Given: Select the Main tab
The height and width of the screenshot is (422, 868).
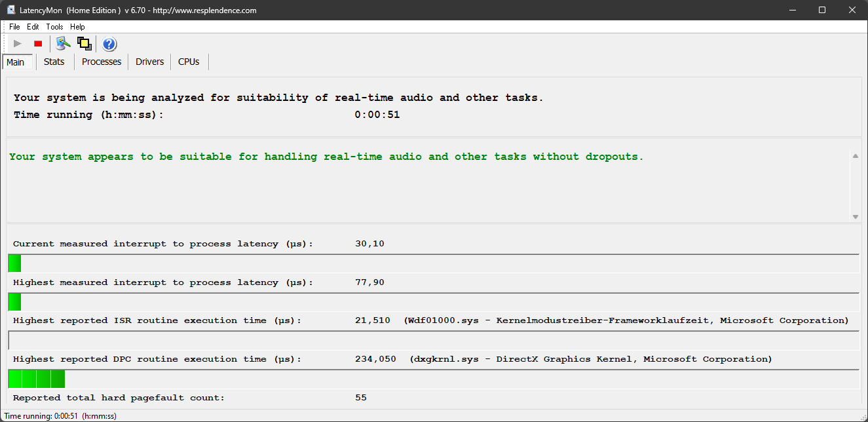Looking at the screenshot, I should (16, 62).
